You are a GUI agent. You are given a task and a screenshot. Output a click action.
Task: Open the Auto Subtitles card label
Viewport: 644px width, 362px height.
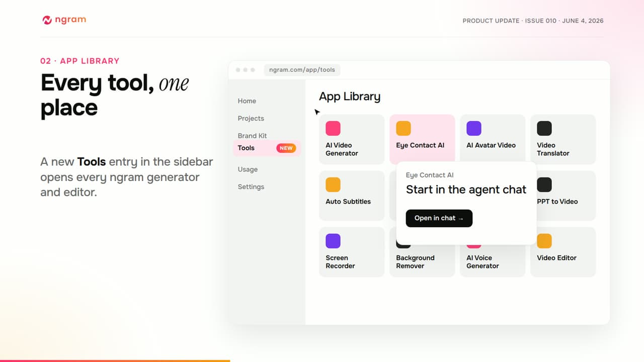point(348,202)
